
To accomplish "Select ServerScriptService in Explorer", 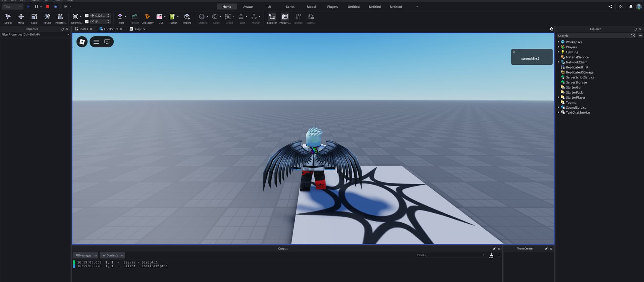I will (x=580, y=77).
